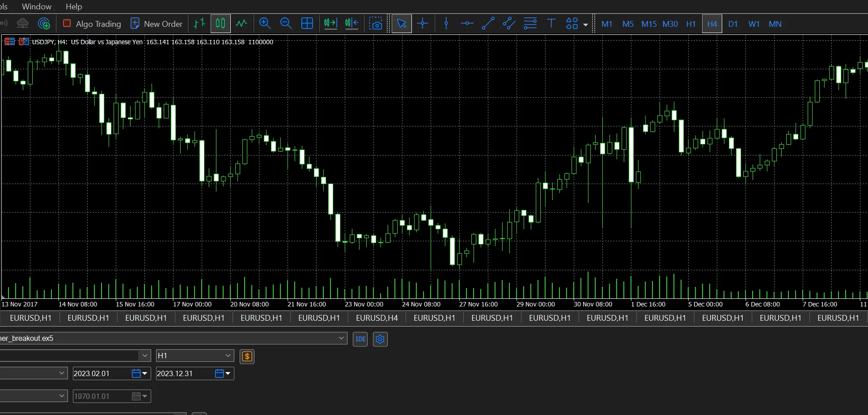
Task: Expand the expert advisor breakout.ex5 dropdown
Action: 342,338
